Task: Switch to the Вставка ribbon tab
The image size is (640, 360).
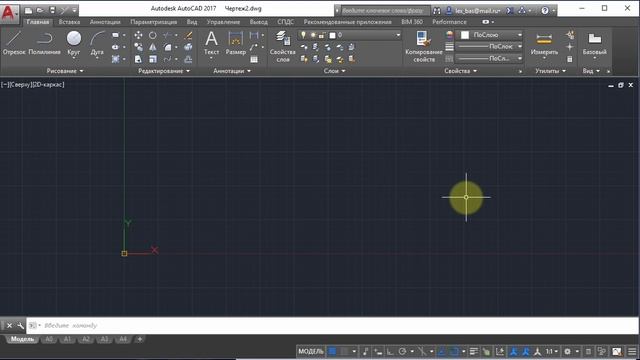Action: [x=69, y=22]
